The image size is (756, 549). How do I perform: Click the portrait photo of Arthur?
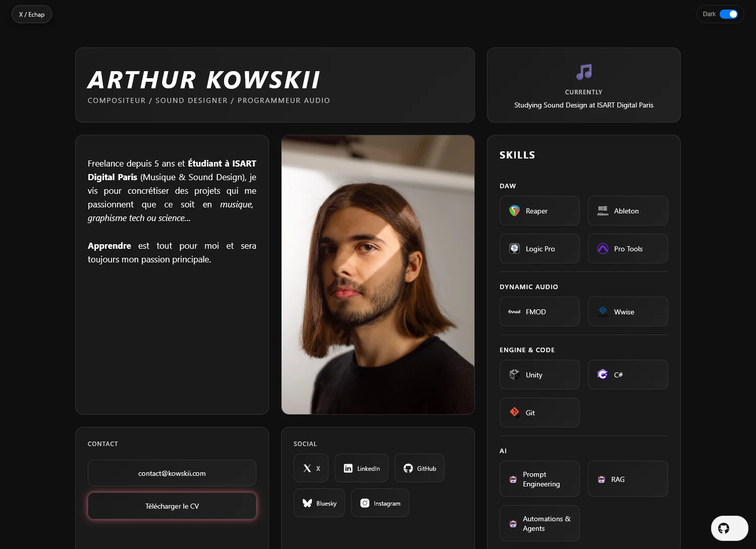pyautogui.click(x=377, y=274)
